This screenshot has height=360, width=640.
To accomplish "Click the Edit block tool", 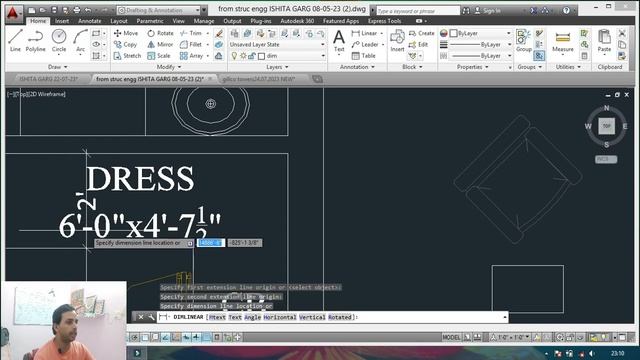I will click(x=418, y=44).
